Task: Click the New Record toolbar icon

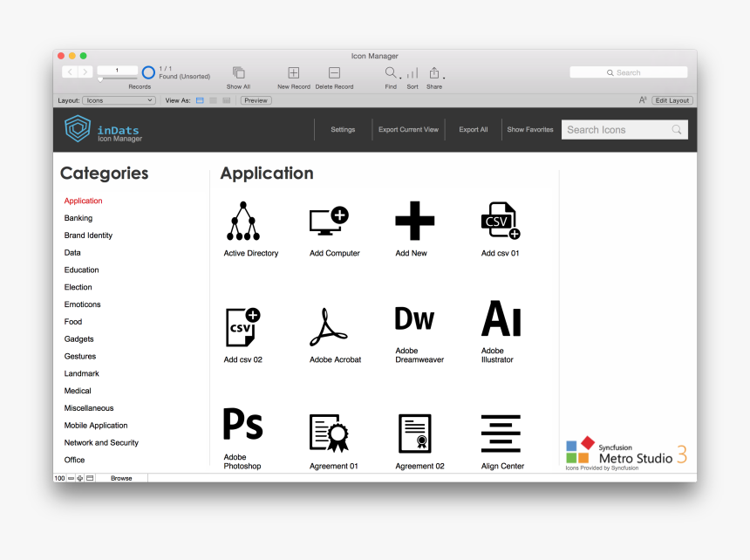Action: pos(294,72)
